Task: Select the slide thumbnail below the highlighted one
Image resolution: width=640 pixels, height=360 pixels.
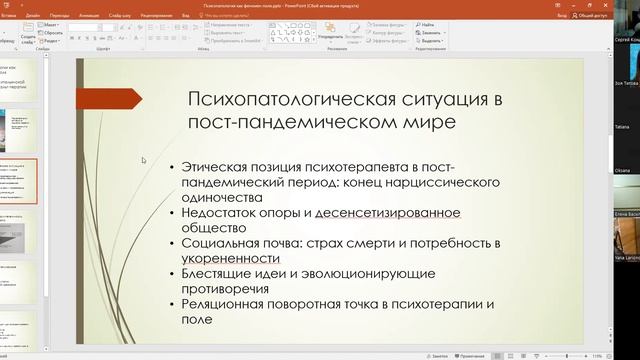Action: coord(18,233)
